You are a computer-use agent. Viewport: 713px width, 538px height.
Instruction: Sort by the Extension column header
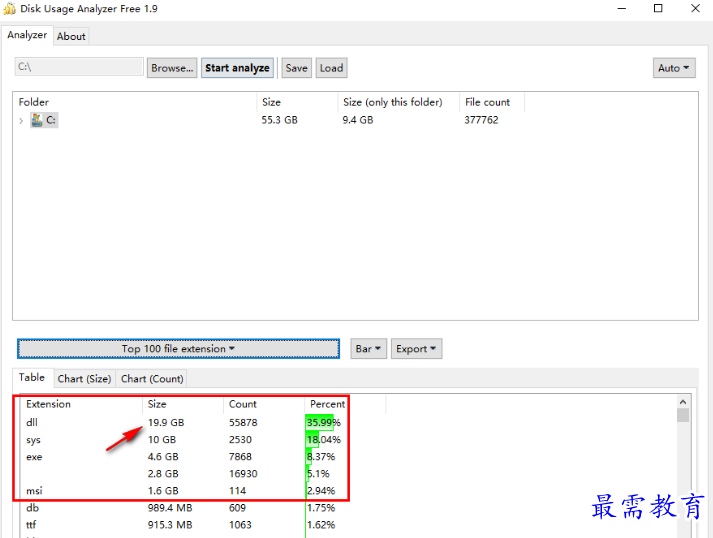[49, 404]
